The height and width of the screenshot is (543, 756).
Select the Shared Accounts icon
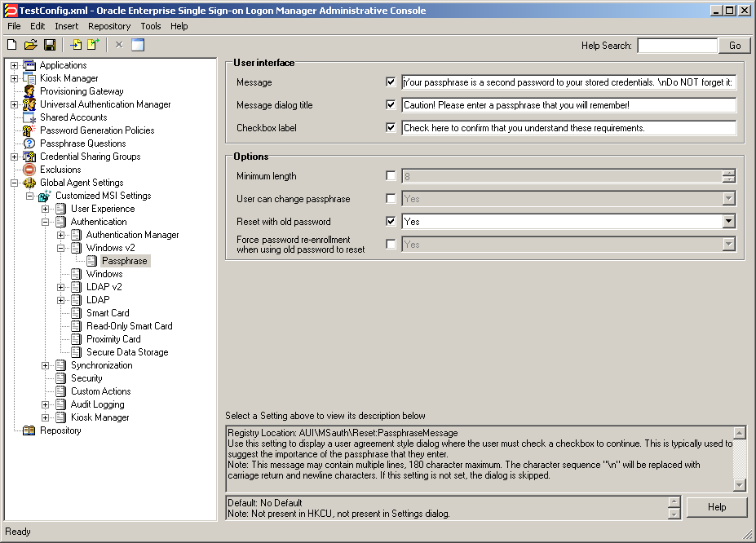point(29,117)
